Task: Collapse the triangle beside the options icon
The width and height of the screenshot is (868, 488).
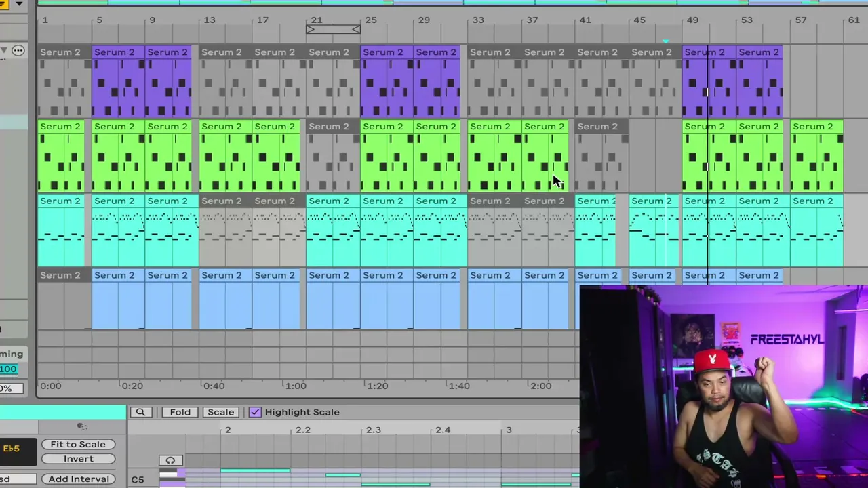Action: (4, 50)
